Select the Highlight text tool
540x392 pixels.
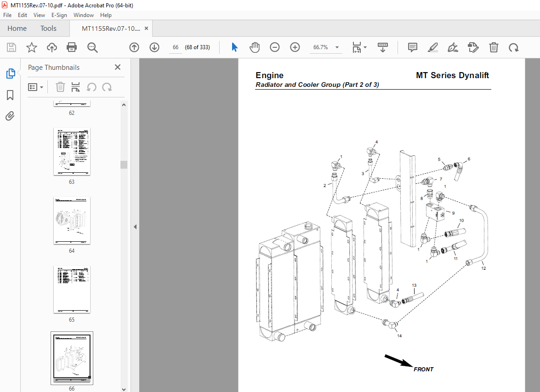point(432,47)
